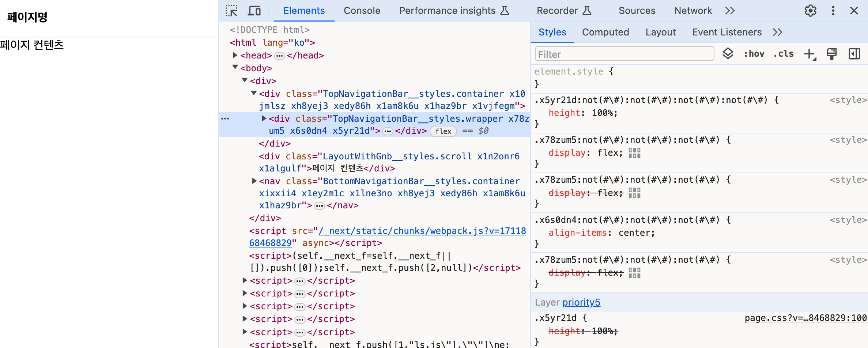Expand the ellipsis inside the head element
This screenshot has height=348, width=868.
[x=279, y=56]
